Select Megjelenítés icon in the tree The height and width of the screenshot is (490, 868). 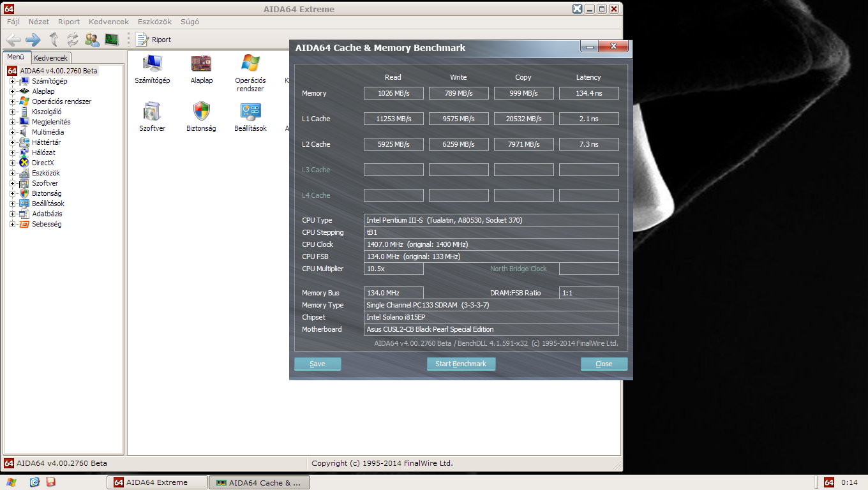[x=24, y=122]
